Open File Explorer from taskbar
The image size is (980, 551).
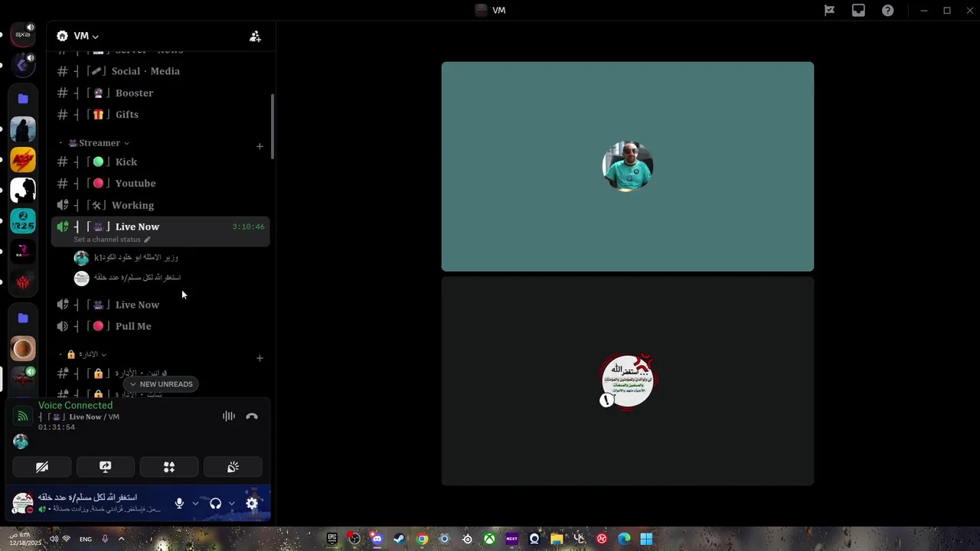(x=557, y=539)
